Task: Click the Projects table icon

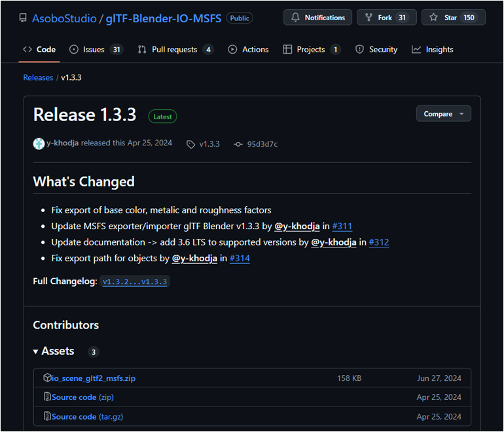Action: point(287,50)
